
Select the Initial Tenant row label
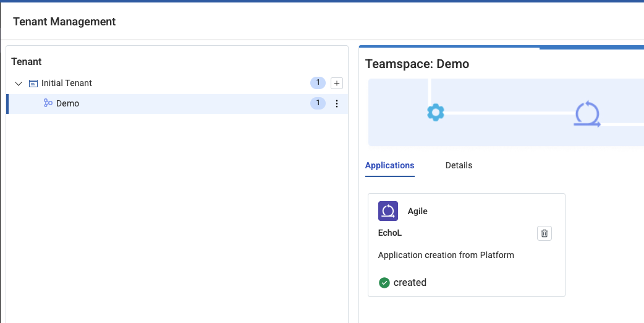click(67, 83)
